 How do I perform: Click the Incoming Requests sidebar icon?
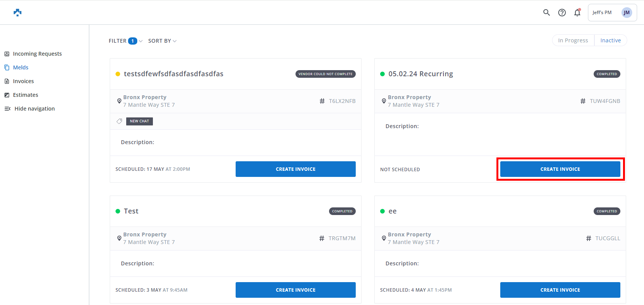tap(7, 54)
